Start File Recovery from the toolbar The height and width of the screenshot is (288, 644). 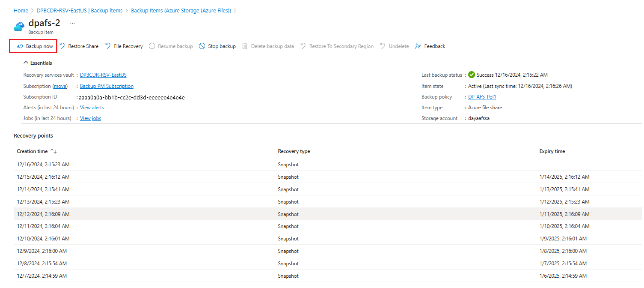point(124,46)
